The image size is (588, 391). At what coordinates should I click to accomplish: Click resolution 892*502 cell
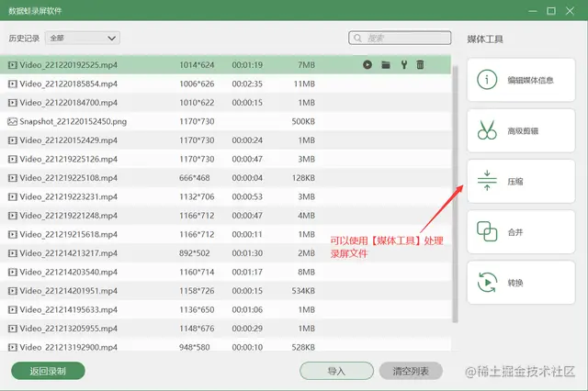(194, 253)
